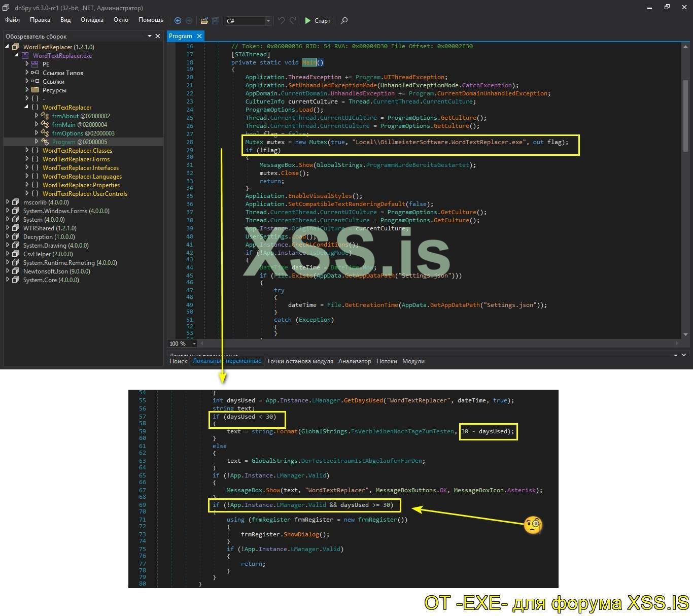The width and height of the screenshot is (693, 616).
Task: Click the undo toolbar icon
Action: (x=281, y=21)
